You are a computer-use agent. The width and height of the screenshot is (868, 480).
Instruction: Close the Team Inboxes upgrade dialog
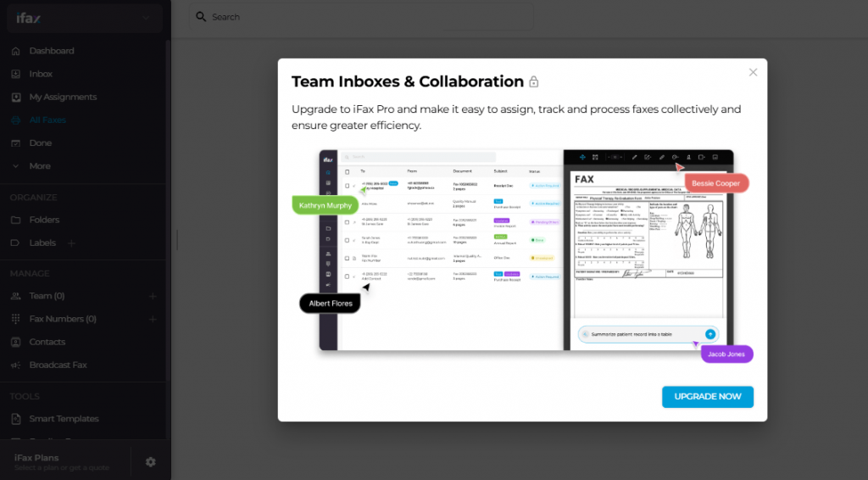753,72
